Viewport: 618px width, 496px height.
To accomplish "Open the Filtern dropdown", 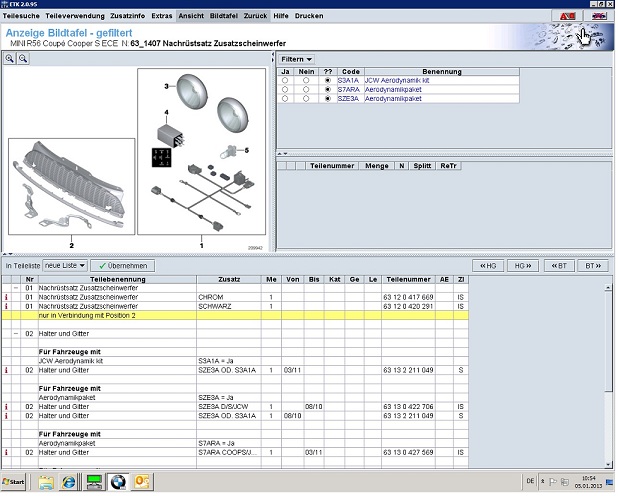I will pyautogui.click(x=296, y=60).
